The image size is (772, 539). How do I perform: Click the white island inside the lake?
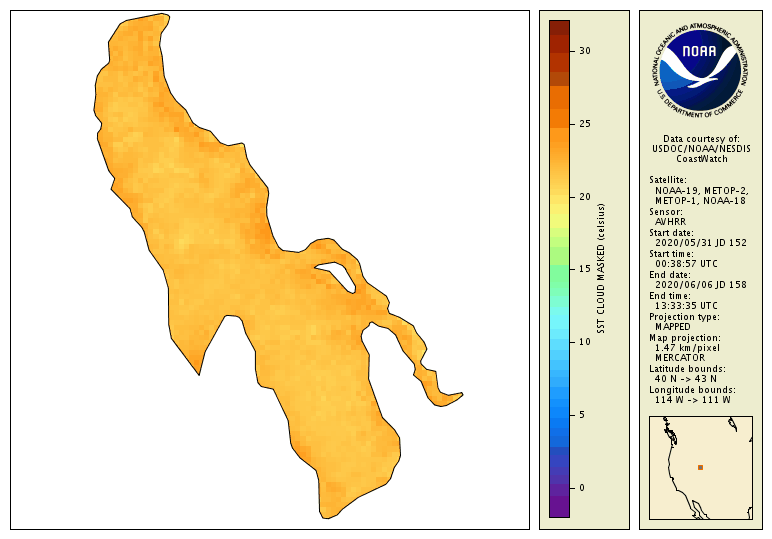337,276
